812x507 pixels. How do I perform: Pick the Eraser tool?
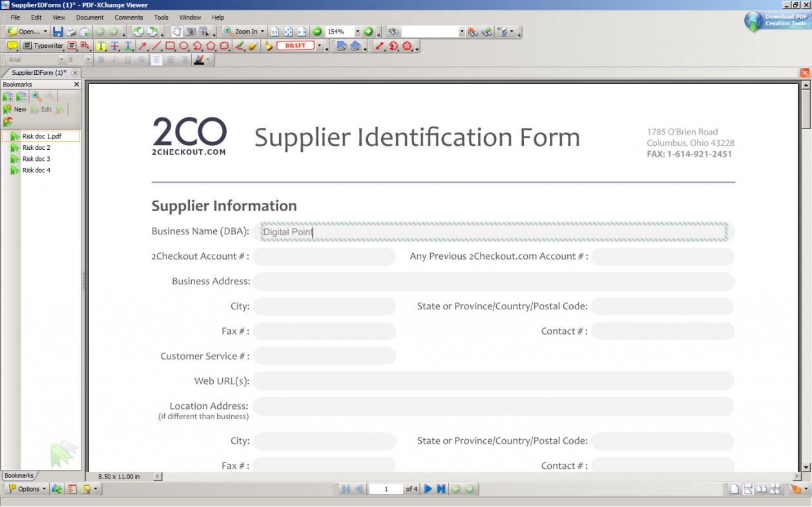coord(252,46)
